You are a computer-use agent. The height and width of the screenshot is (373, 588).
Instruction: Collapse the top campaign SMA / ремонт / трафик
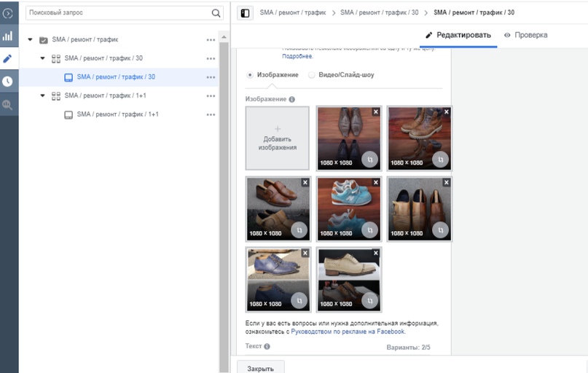tap(30, 39)
